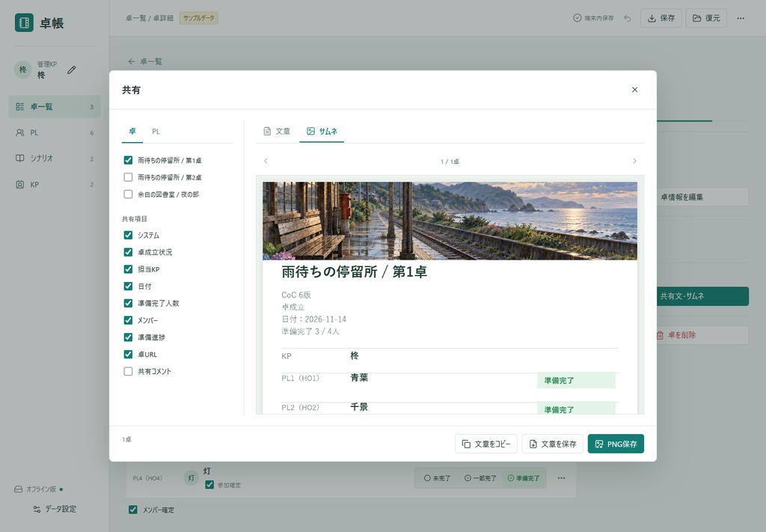Toggle the 担当KP share item
This screenshot has width=766, height=532.
click(x=128, y=269)
